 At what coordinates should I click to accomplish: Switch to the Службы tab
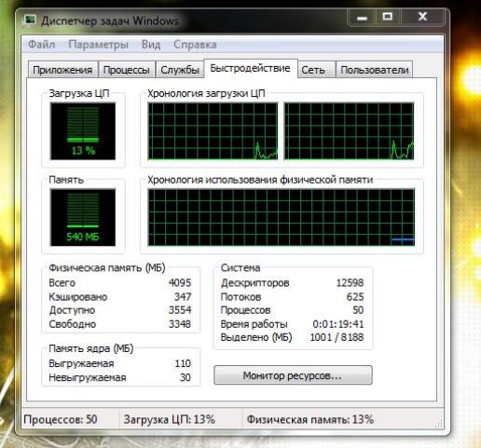point(180,70)
